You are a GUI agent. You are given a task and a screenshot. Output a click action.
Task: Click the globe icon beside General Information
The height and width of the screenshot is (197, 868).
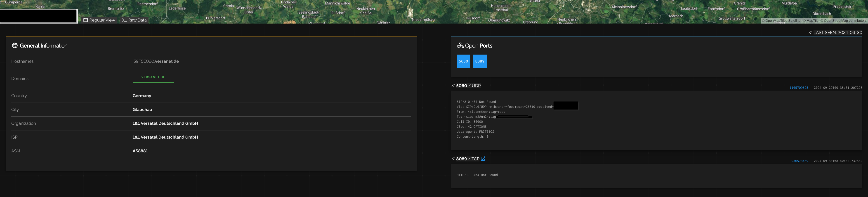pos(15,46)
